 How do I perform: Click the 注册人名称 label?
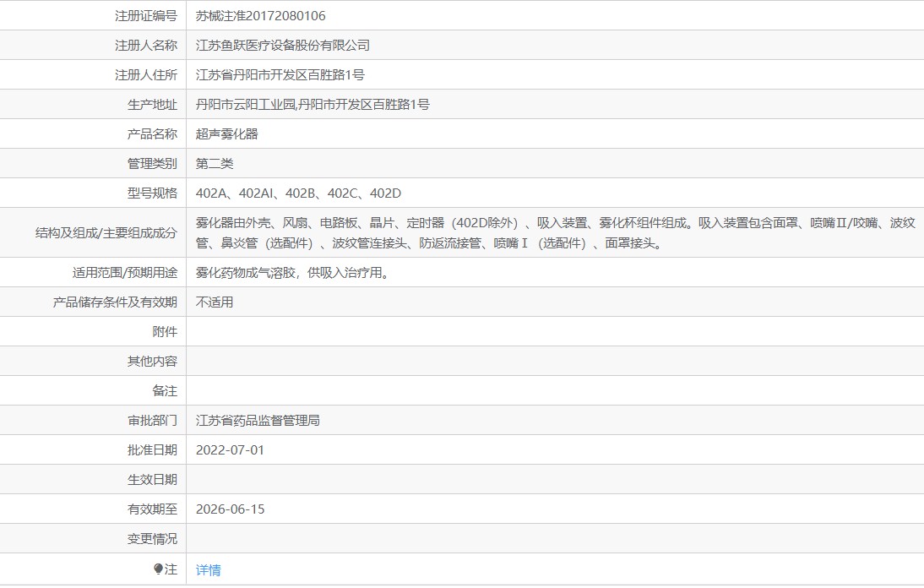point(146,46)
